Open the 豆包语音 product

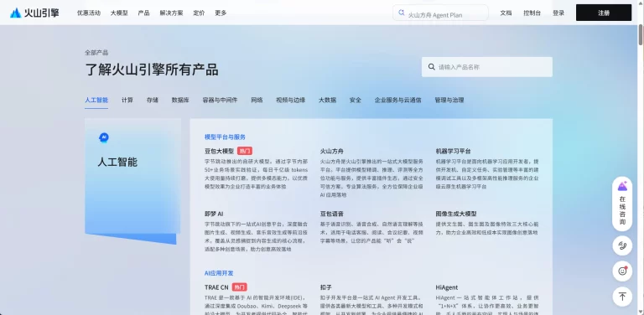coord(332,214)
